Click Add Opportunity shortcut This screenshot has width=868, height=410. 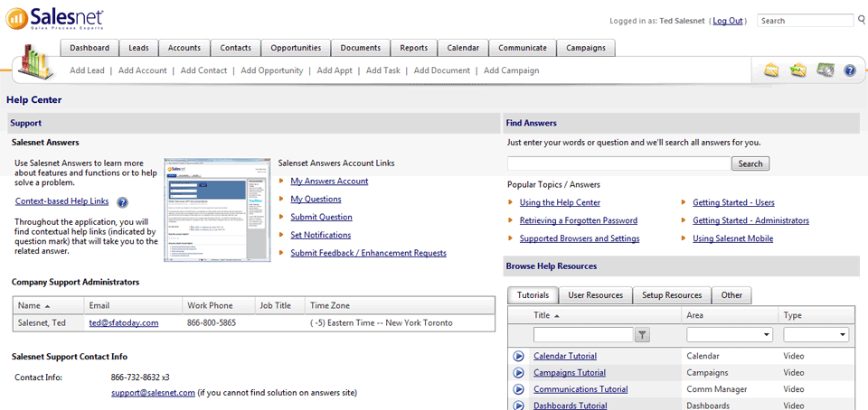tap(272, 70)
